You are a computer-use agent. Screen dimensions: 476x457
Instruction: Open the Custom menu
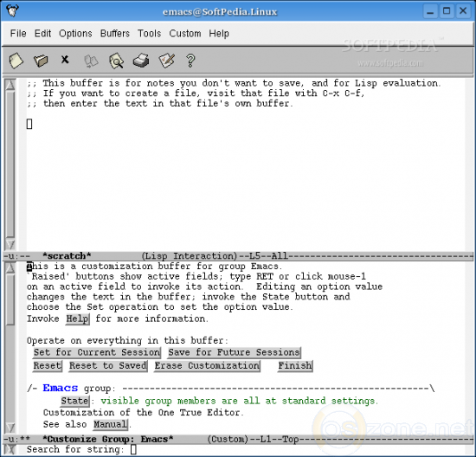pyautogui.click(x=185, y=33)
